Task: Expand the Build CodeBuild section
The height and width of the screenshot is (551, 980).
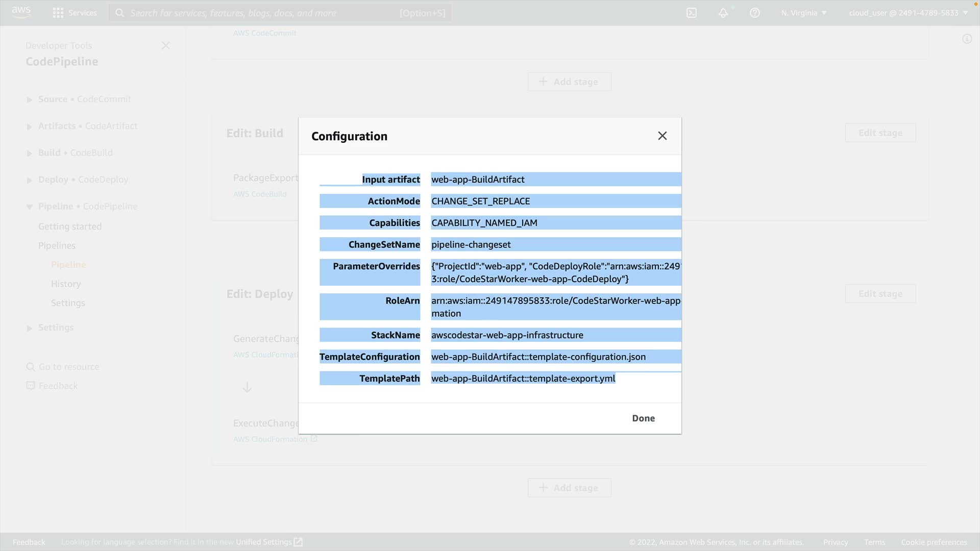Action: tap(30, 153)
